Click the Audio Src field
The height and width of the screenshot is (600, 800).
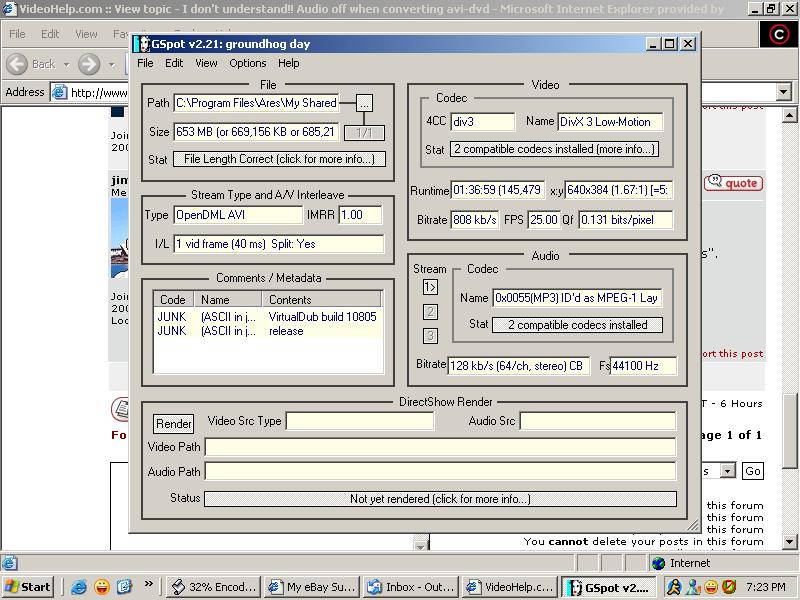click(598, 421)
